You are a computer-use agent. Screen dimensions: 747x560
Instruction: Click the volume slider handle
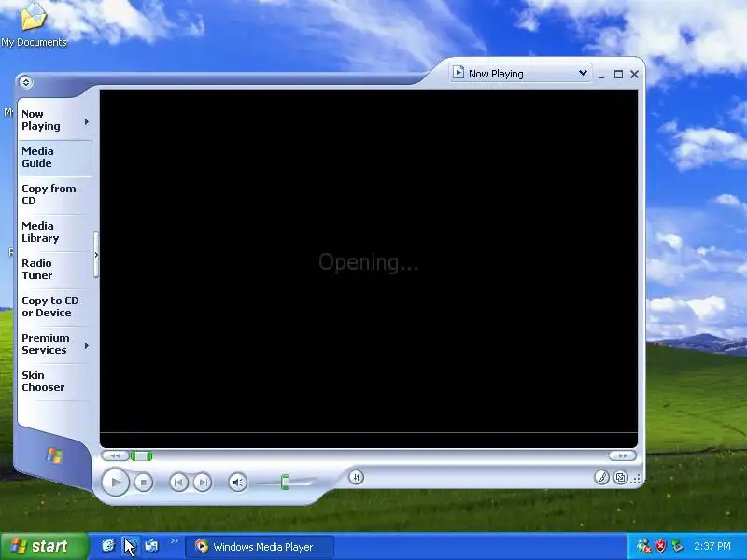tap(285, 482)
